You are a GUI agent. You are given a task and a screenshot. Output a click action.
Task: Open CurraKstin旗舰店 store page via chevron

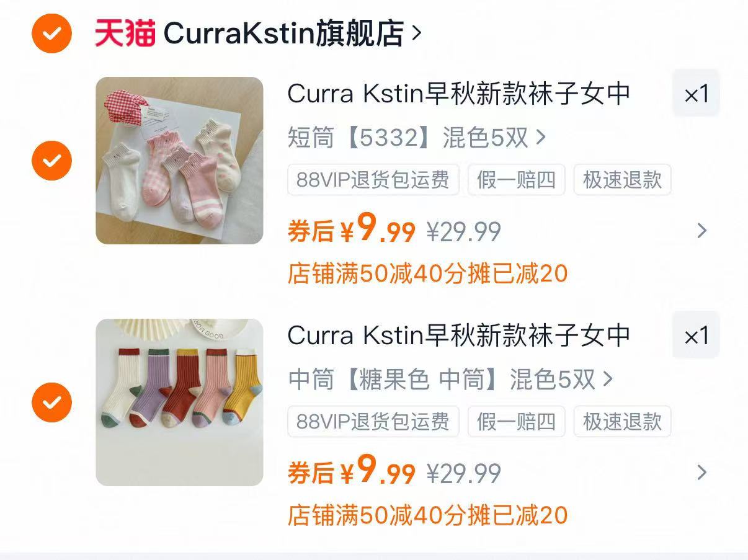point(416,33)
